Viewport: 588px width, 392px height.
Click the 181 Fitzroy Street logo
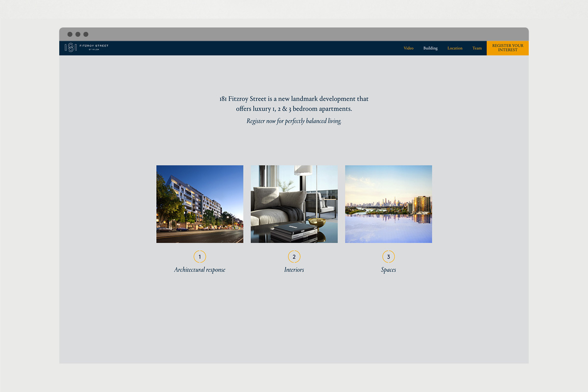(86, 47)
